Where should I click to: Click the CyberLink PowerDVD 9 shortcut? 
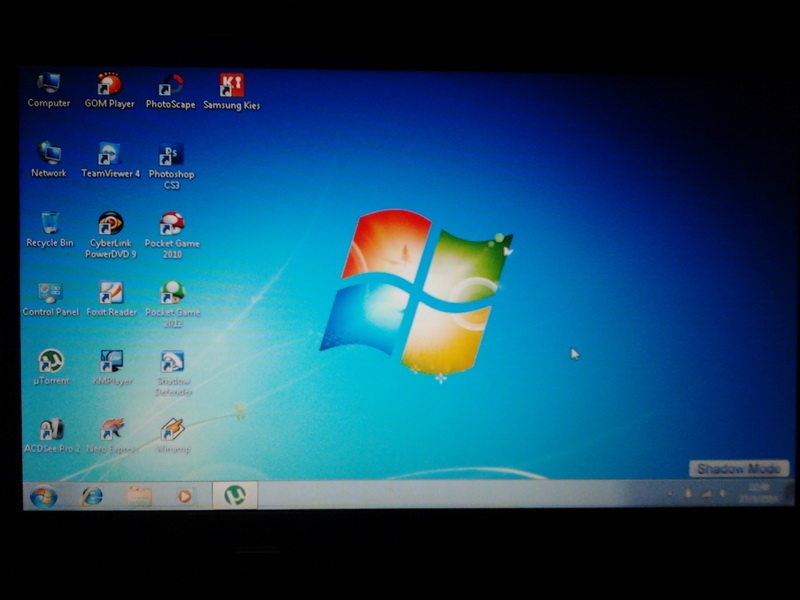[111, 235]
